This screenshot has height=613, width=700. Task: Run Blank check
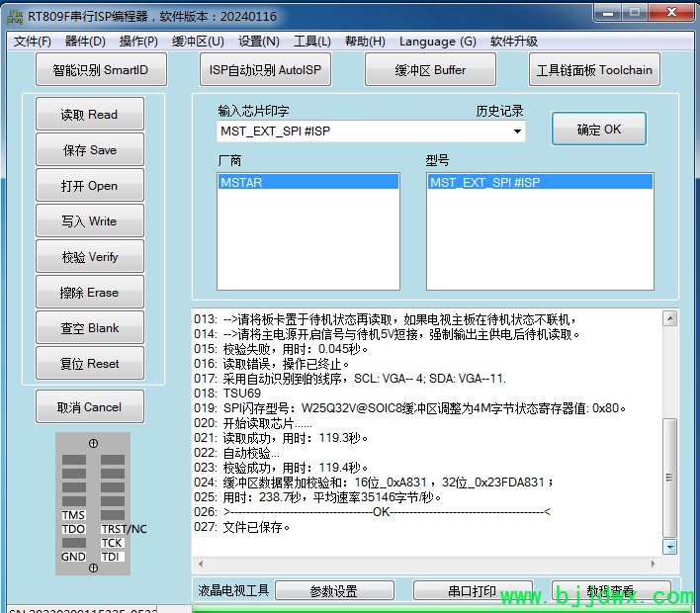[89, 328]
